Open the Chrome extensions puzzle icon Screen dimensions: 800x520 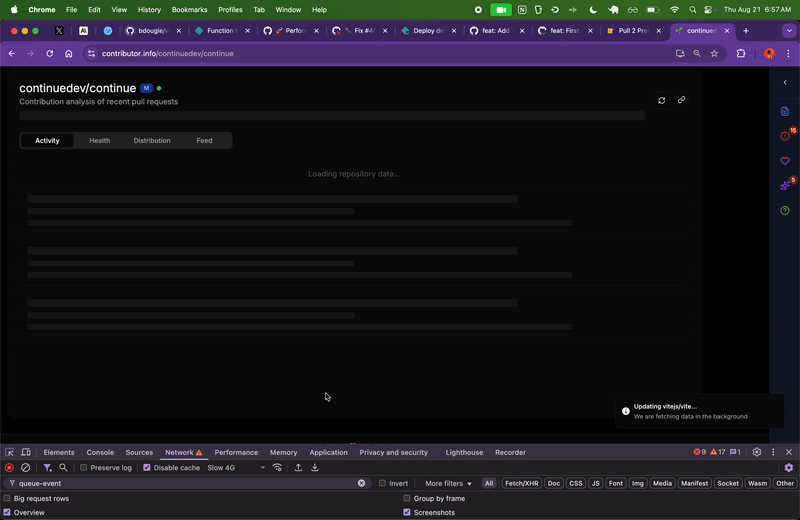pos(741,54)
